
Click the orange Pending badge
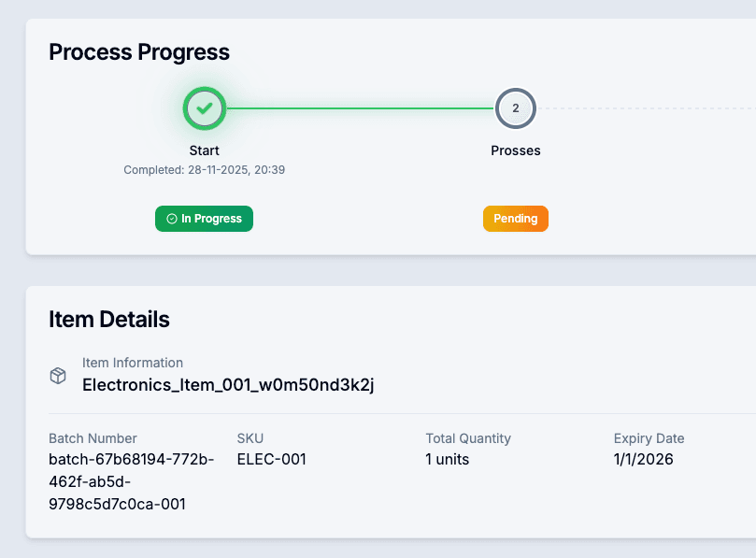tap(515, 219)
